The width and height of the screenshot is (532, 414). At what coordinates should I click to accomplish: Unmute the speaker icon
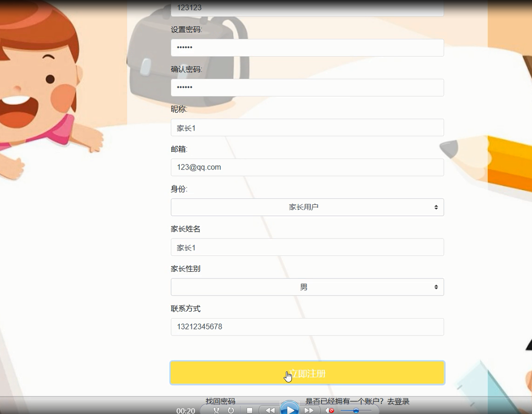coord(329,411)
